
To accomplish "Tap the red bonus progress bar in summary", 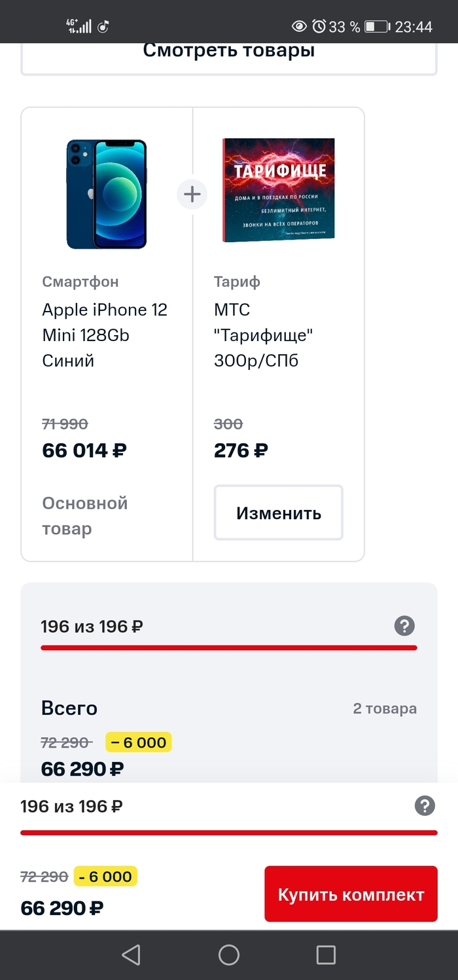I will point(229,648).
